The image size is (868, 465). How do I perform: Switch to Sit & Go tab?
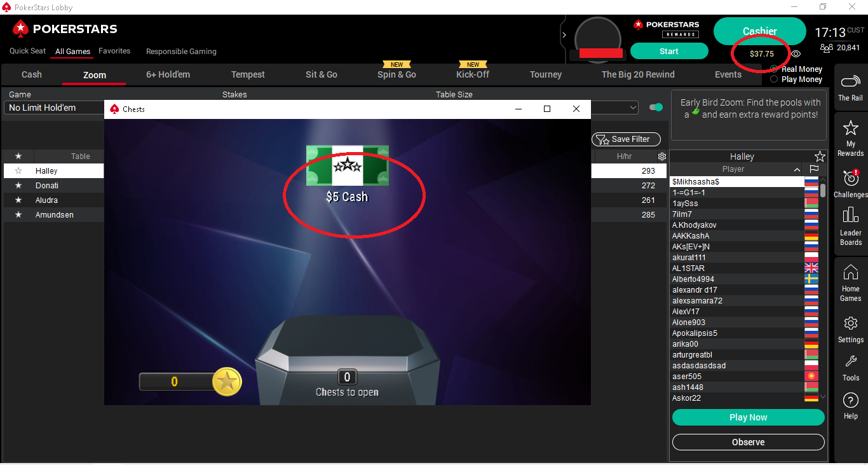point(322,74)
